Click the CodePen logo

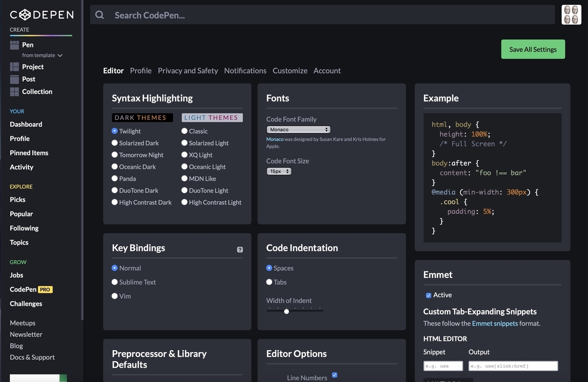point(42,15)
